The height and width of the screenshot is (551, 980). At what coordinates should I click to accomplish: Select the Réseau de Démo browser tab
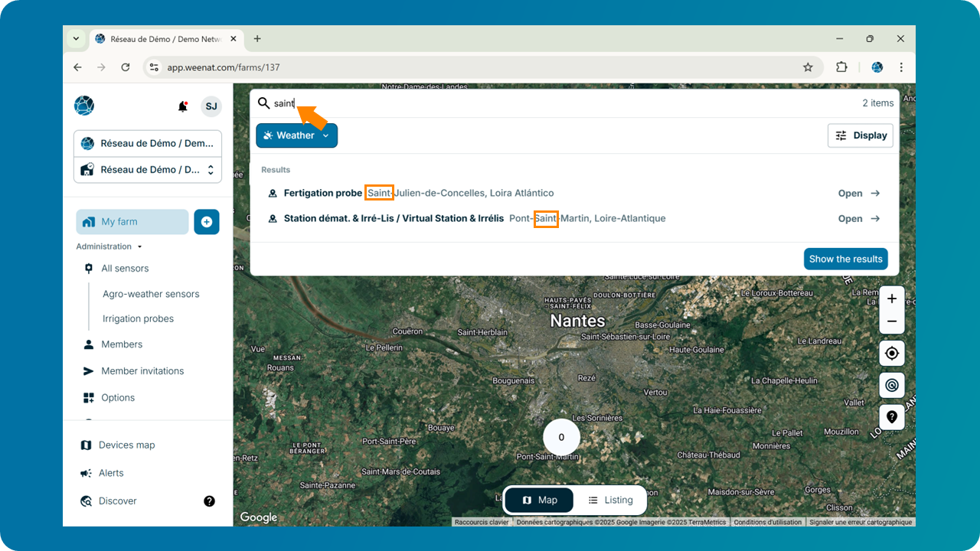(165, 39)
